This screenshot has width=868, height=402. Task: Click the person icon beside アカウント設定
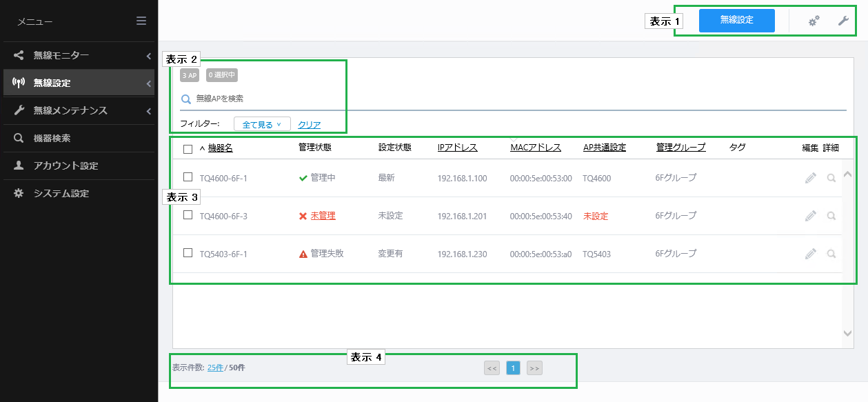coord(19,165)
